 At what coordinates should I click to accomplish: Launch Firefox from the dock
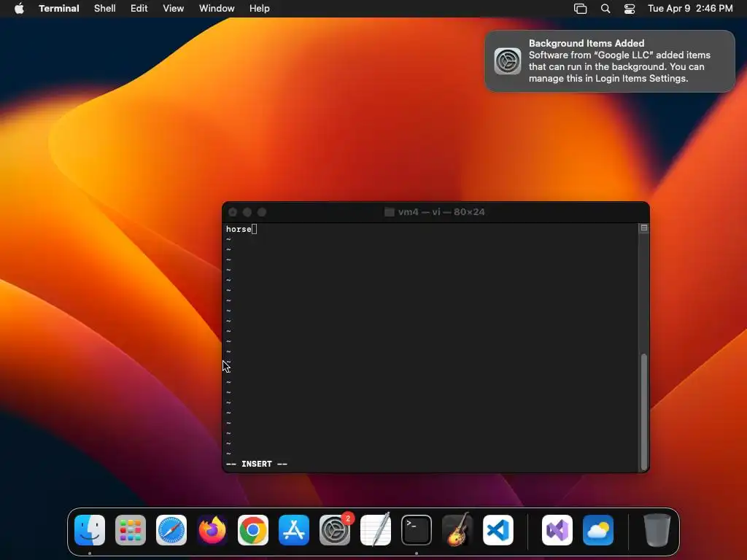[212, 530]
